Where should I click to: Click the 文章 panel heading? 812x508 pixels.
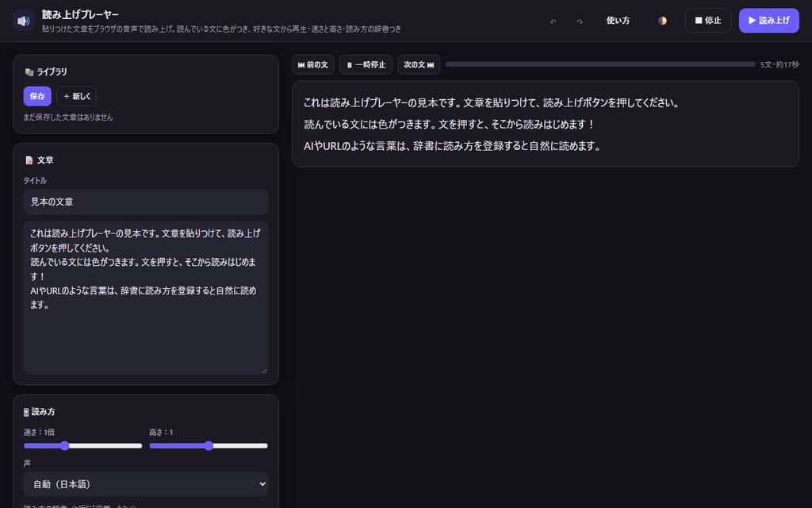pos(39,160)
